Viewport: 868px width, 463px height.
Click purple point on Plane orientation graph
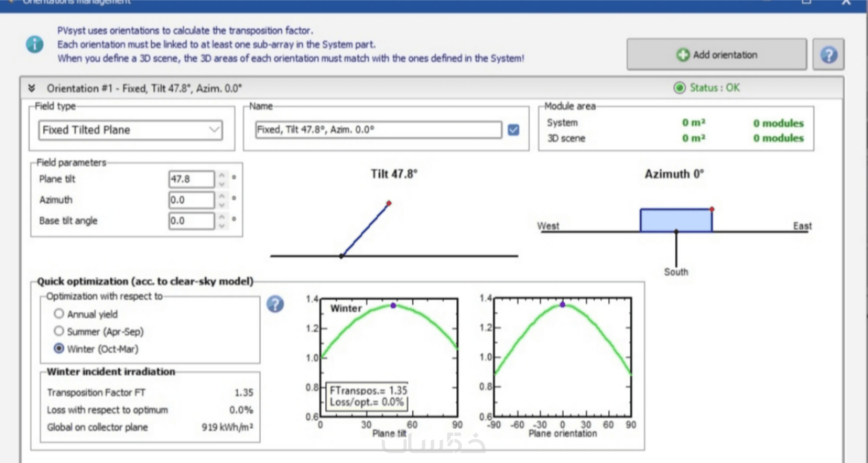point(563,304)
